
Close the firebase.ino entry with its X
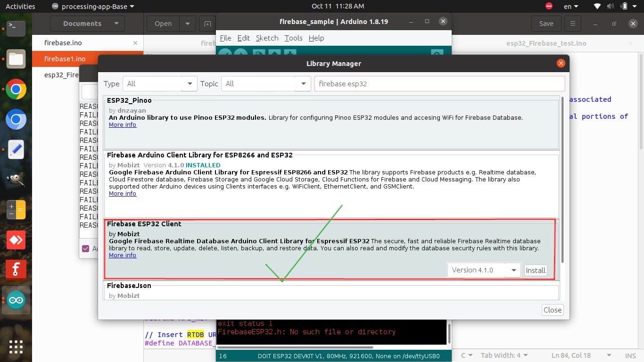[x=136, y=43]
